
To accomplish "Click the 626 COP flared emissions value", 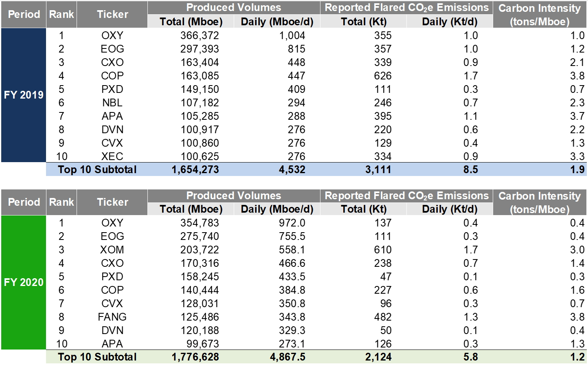I will (383, 76).
